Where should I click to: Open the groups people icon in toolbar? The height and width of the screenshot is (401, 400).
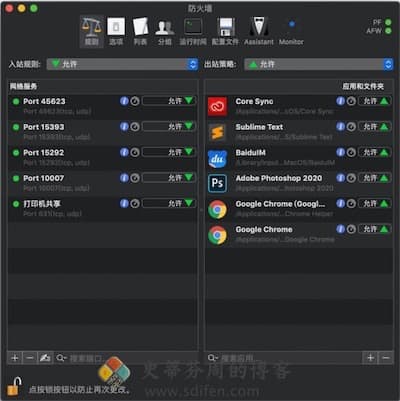click(165, 31)
